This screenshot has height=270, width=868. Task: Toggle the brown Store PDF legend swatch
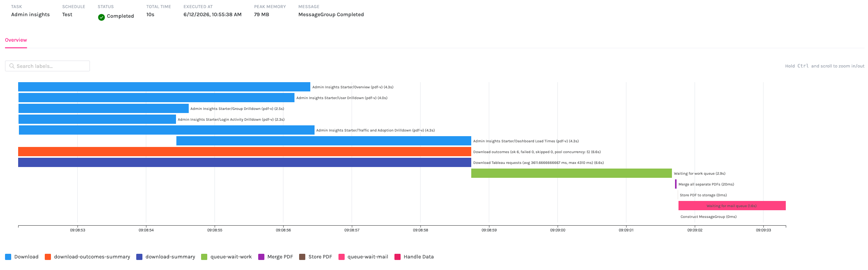pyautogui.click(x=302, y=257)
